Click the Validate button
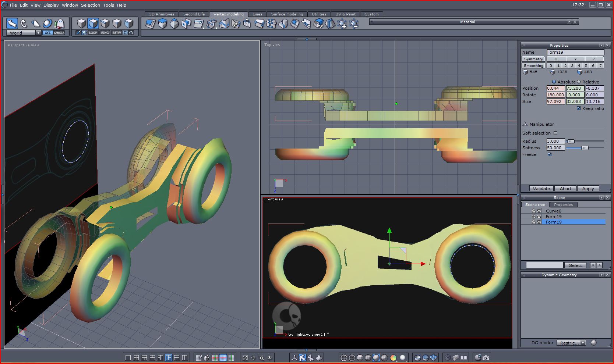The height and width of the screenshot is (364, 614). click(x=541, y=188)
